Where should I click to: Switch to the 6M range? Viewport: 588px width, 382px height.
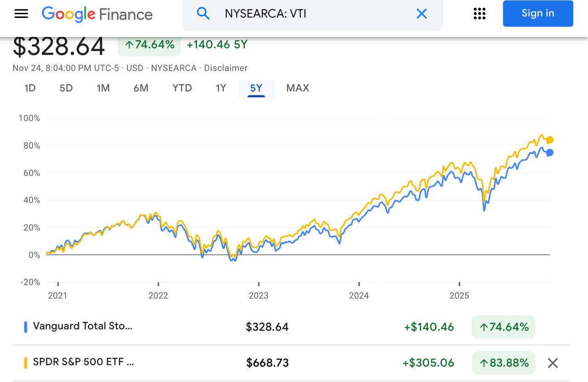[141, 88]
